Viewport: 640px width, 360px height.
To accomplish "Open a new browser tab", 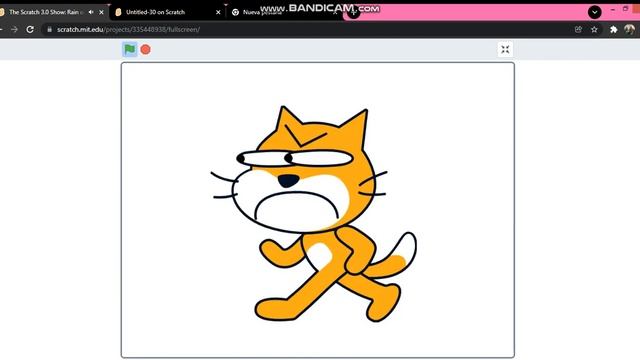I will pyautogui.click(x=353, y=13).
